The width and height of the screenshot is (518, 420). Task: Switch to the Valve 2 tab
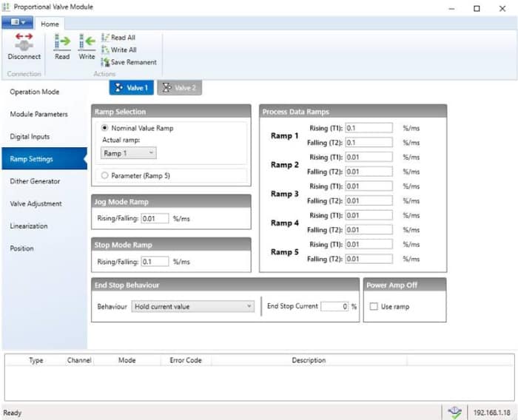click(x=179, y=88)
